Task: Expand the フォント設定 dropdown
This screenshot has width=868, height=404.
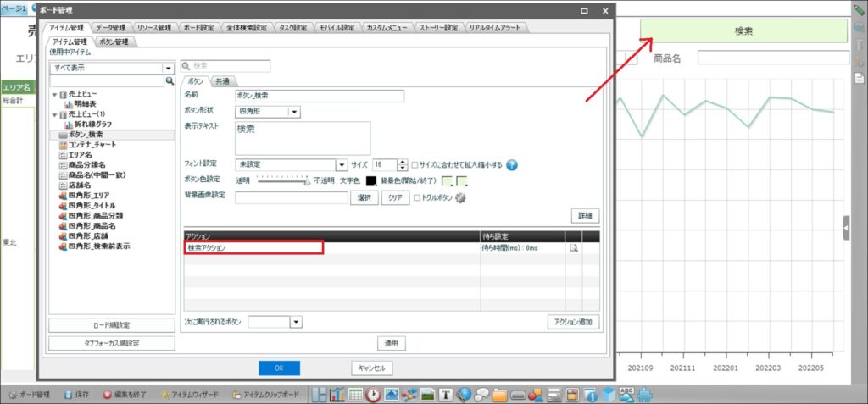Action: click(x=342, y=165)
